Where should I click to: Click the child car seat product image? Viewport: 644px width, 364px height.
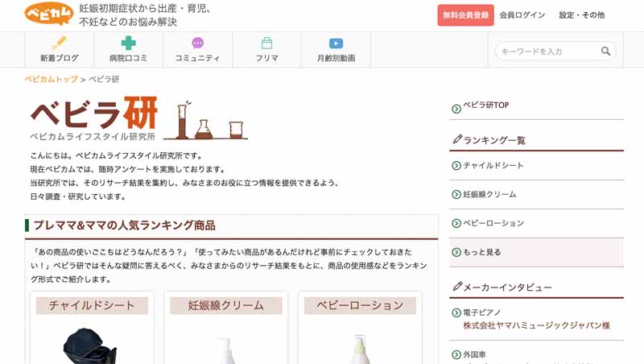(89, 345)
